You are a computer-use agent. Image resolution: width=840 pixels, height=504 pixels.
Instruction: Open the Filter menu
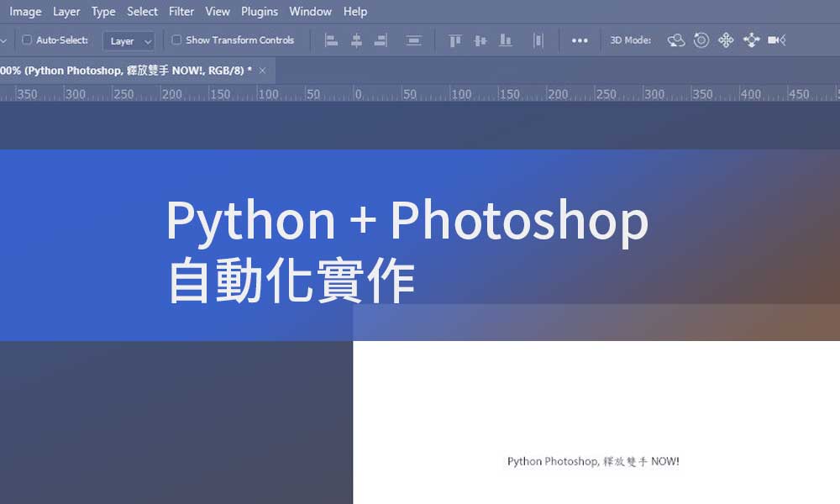(x=181, y=11)
